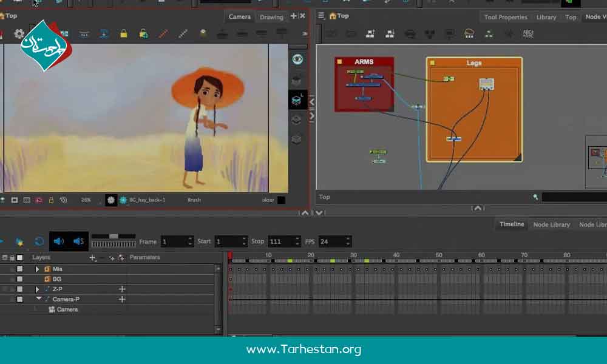Click the lock-with-plus icon in Camera toolbar
This screenshot has width=607, height=364.
coord(144,34)
